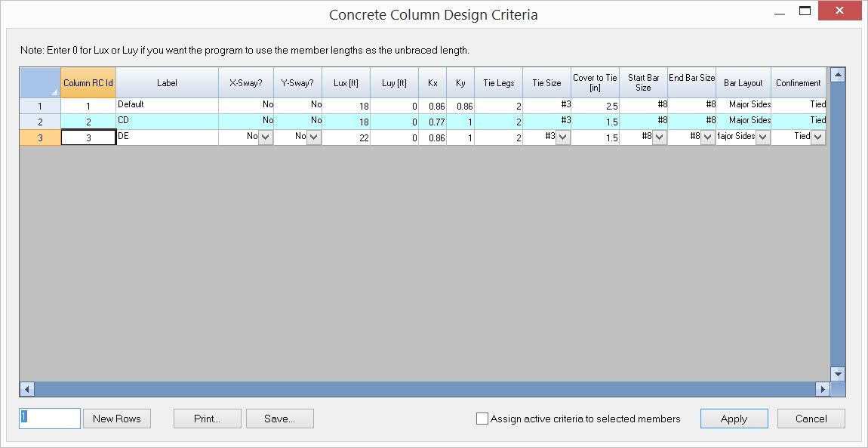This screenshot has height=448, width=868.
Task: Select the Label cell containing DE
Action: coord(168,137)
